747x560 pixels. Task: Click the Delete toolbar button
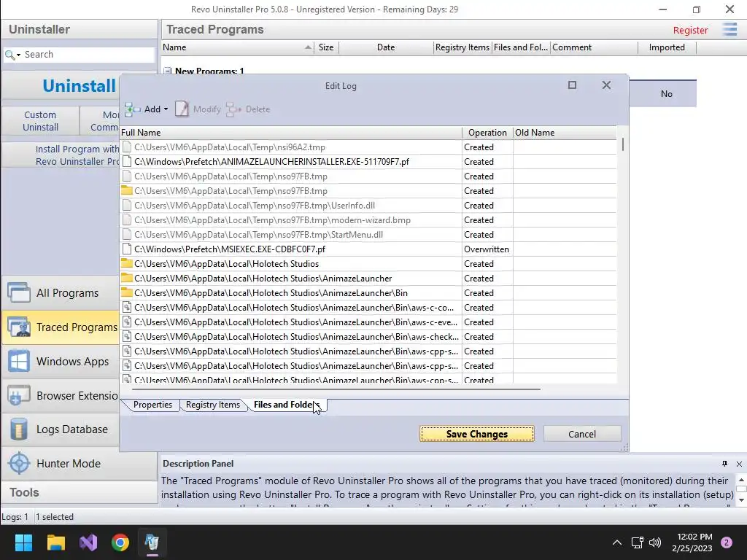click(248, 109)
